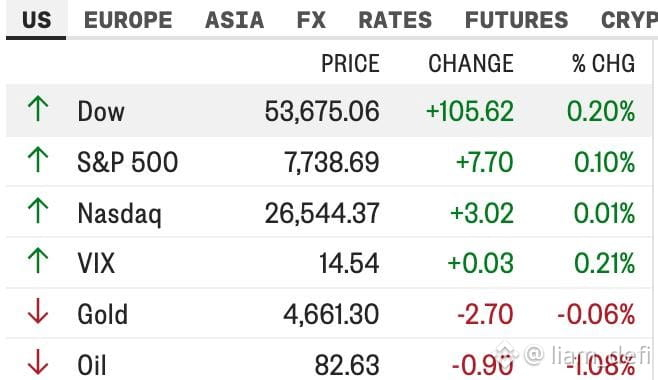This screenshot has width=658, height=380.
Task: Click the % CHG column header
Action: (603, 63)
